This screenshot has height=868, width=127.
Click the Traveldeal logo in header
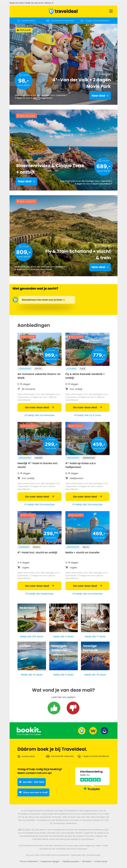(x=63, y=11)
